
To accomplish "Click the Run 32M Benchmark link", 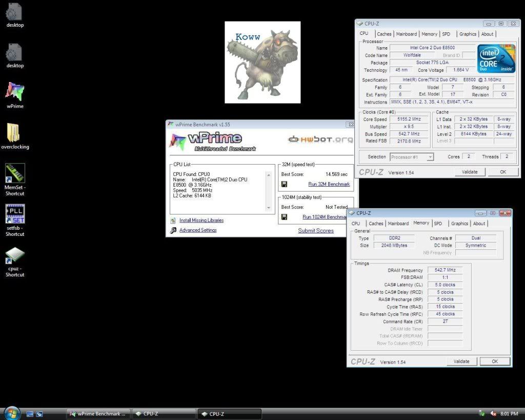I will click(329, 184).
